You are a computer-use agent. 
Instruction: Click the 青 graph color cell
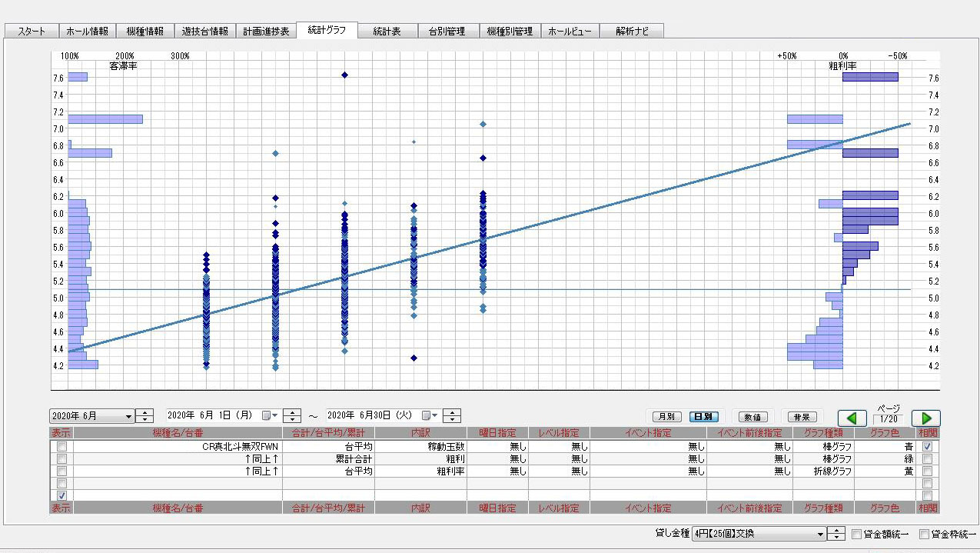(x=884, y=446)
